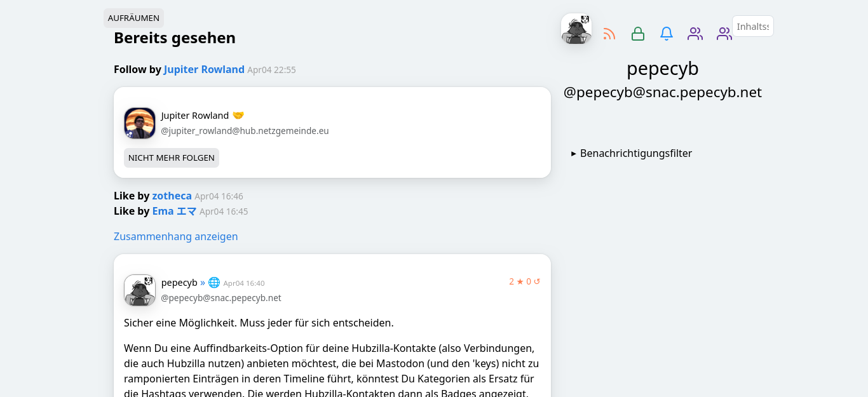Open the orange RSS feed icon
868x397 pixels.
pos(609,34)
